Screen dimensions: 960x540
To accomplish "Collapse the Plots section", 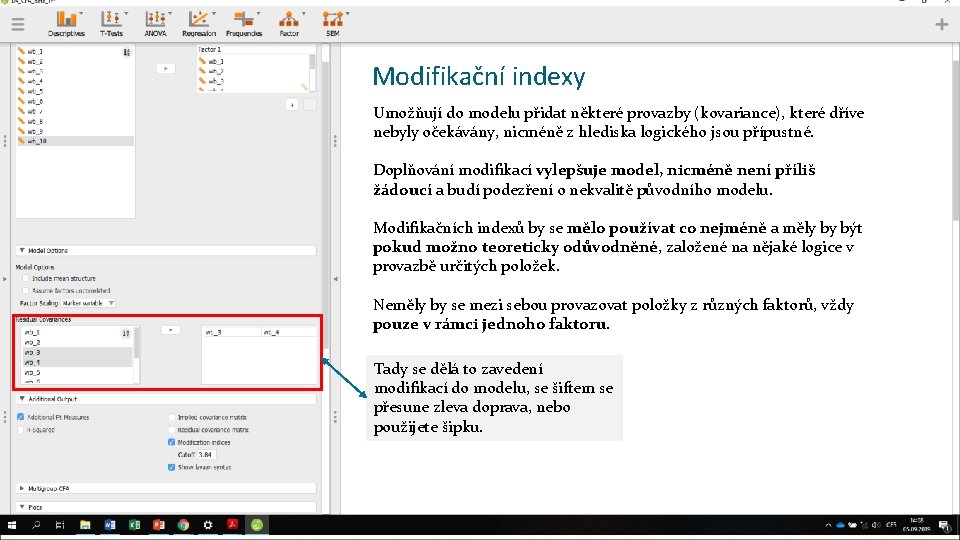I will click(165, 507).
